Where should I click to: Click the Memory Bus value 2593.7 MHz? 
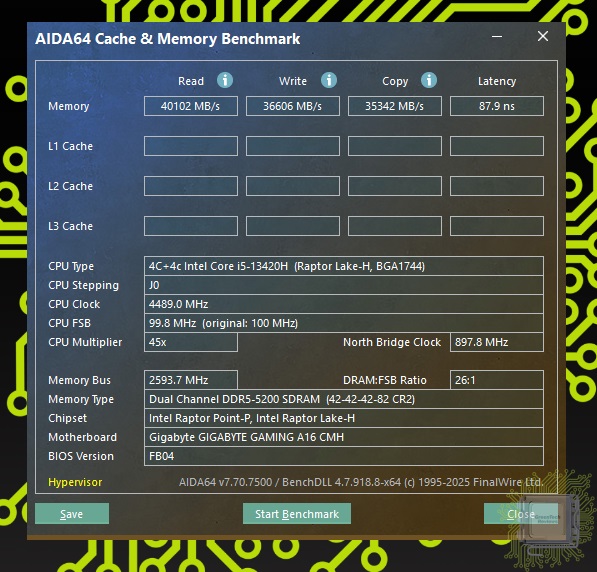point(191,380)
